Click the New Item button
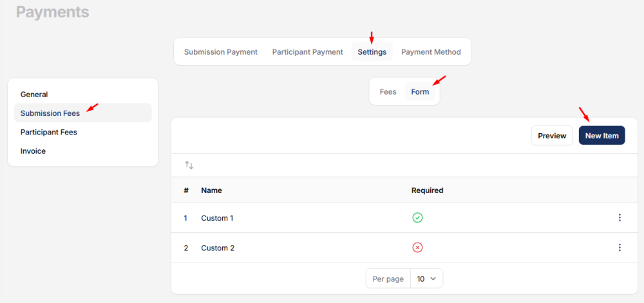This screenshot has height=303, width=644. click(x=601, y=136)
